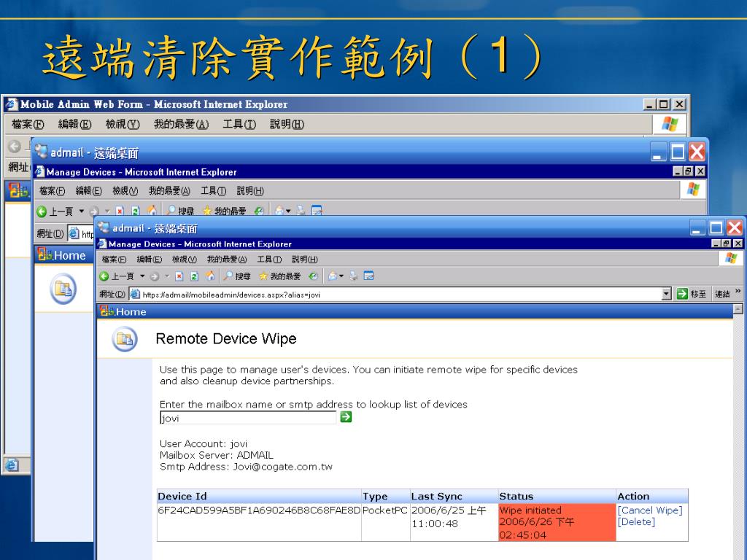Open 編輯(E) menu in front Manage Devices window
This screenshot has width=747, height=560.
[x=149, y=260]
